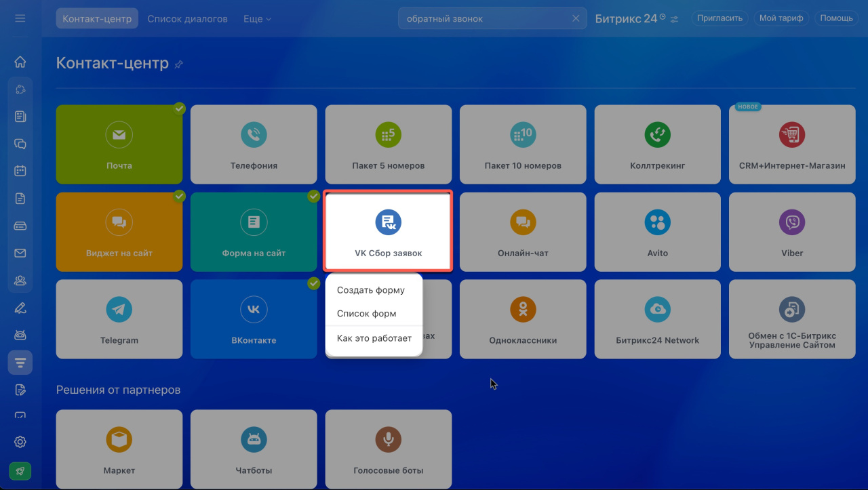This screenshot has width=868, height=490.
Task: Clear the search field with the X
Action: pos(576,19)
